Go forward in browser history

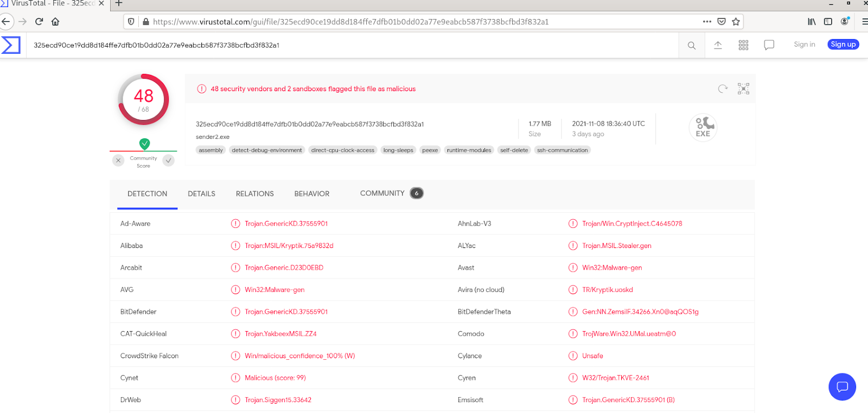point(22,22)
